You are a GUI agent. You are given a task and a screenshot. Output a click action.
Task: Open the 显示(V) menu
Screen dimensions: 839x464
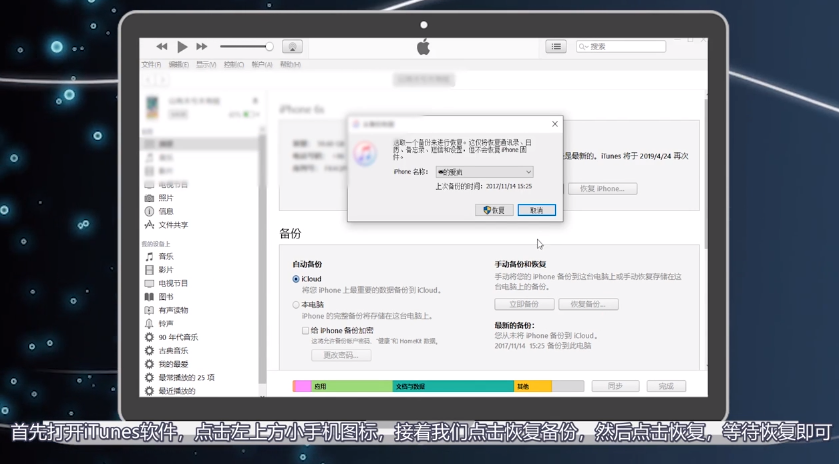click(206, 64)
